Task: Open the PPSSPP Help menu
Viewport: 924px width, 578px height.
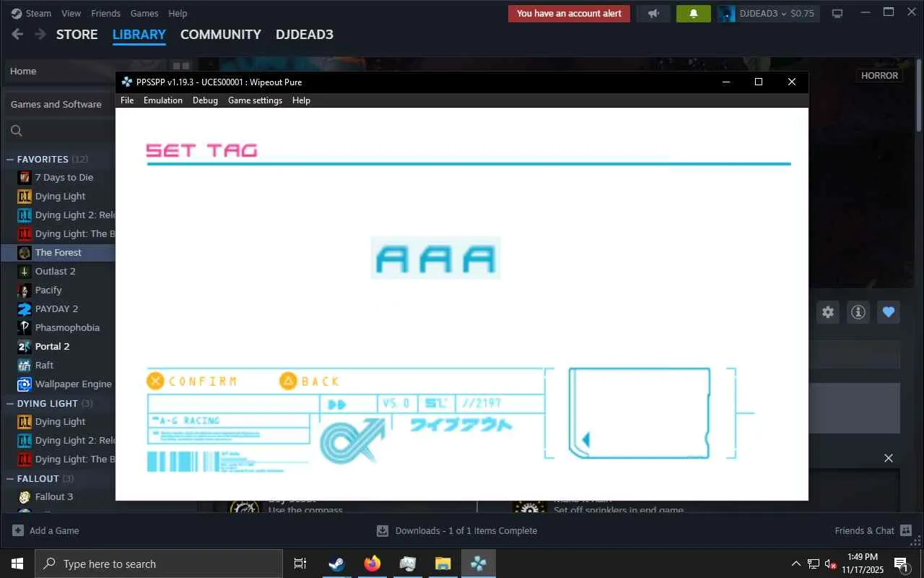Action: pos(301,100)
